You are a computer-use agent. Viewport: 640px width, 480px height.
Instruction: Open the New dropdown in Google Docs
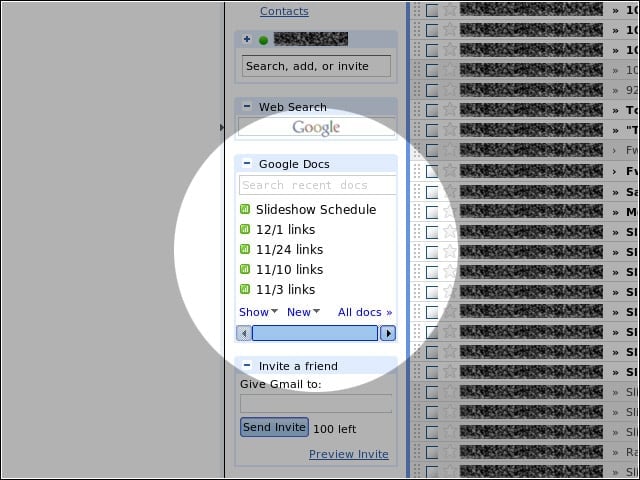pyautogui.click(x=303, y=312)
